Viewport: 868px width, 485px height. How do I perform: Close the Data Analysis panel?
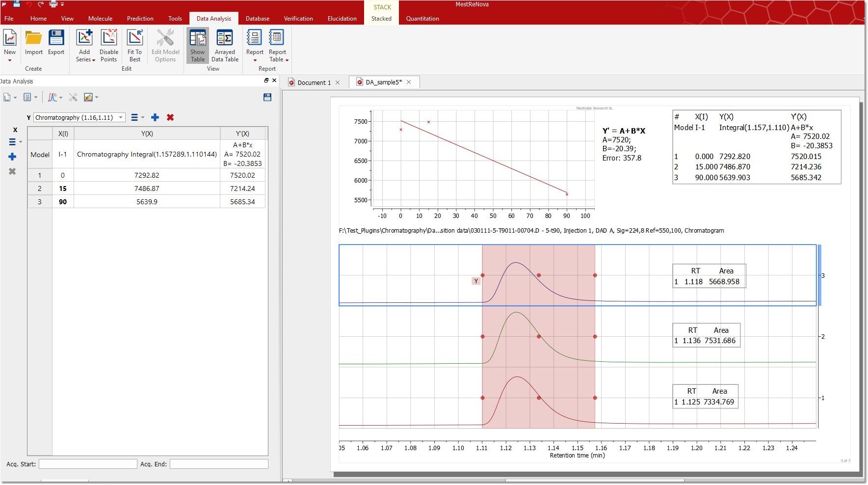pos(274,81)
